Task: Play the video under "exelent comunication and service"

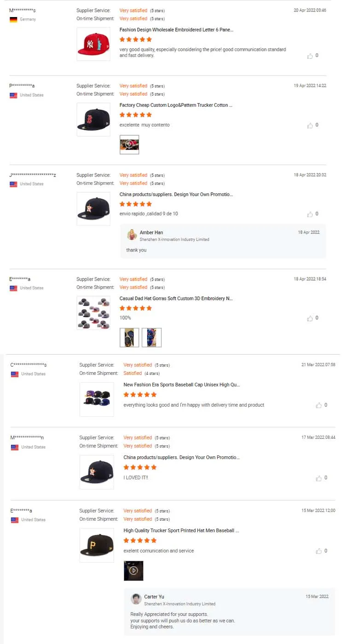Action: point(133,571)
